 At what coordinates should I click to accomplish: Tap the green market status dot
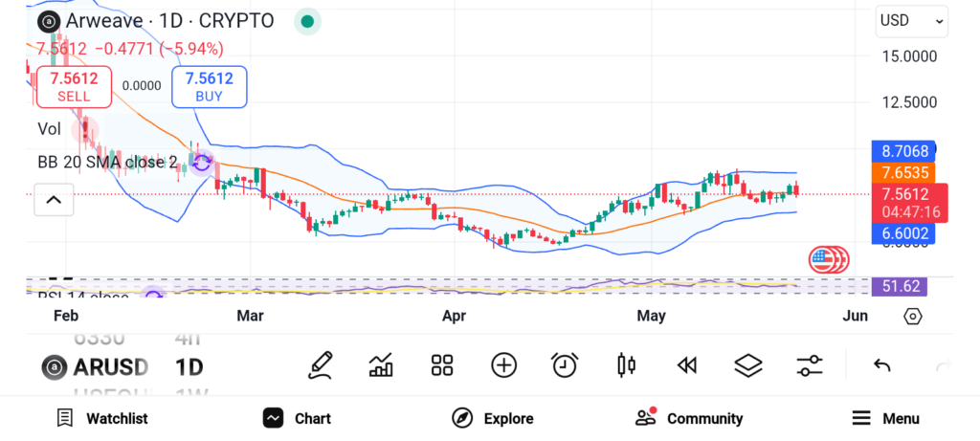click(x=307, y=21)
